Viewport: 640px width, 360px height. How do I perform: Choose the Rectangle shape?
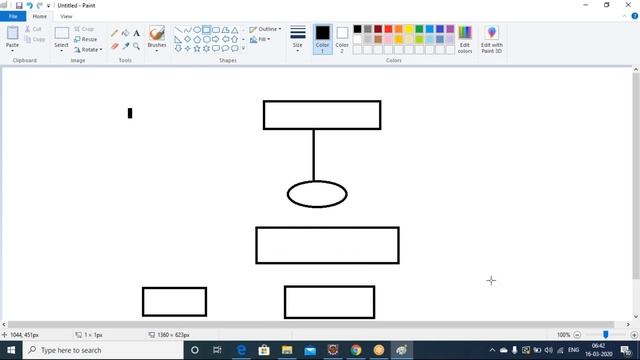tap(207, 30)
